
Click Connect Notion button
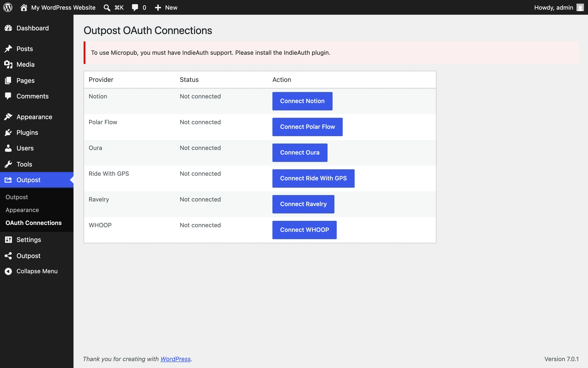click(302, 101)
